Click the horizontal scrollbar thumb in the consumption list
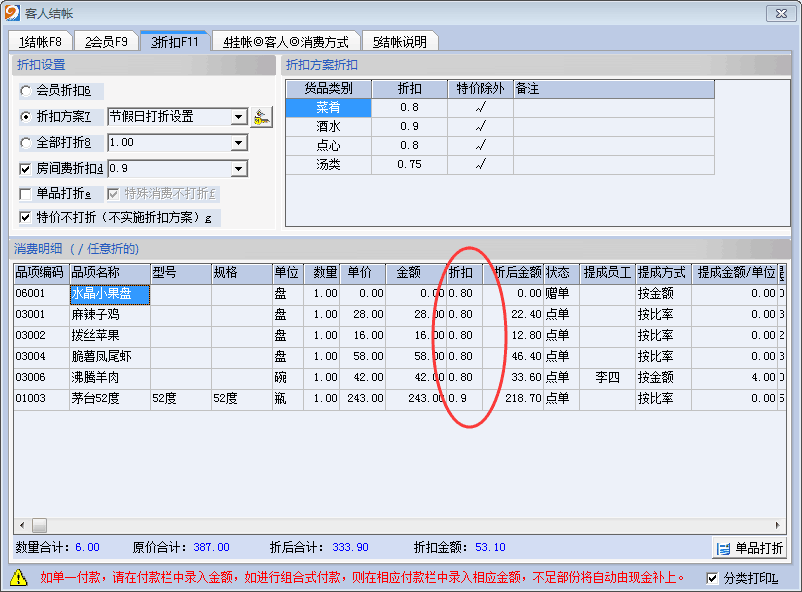The height and width of the screenshot is (592, 802). click(39, 525)
